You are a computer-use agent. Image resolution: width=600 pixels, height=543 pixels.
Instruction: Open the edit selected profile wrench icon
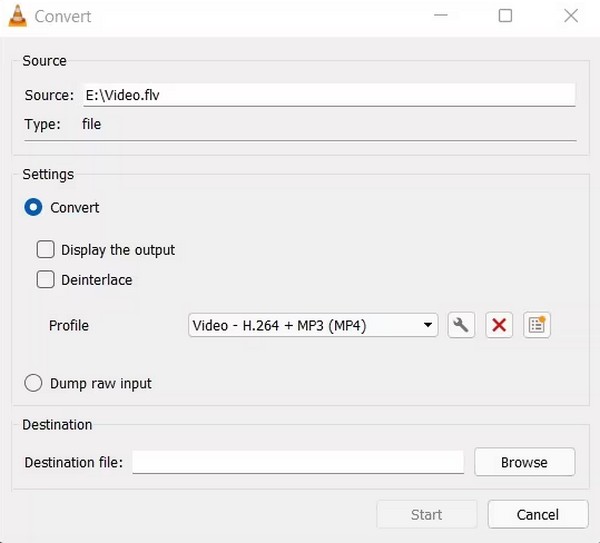461,325
